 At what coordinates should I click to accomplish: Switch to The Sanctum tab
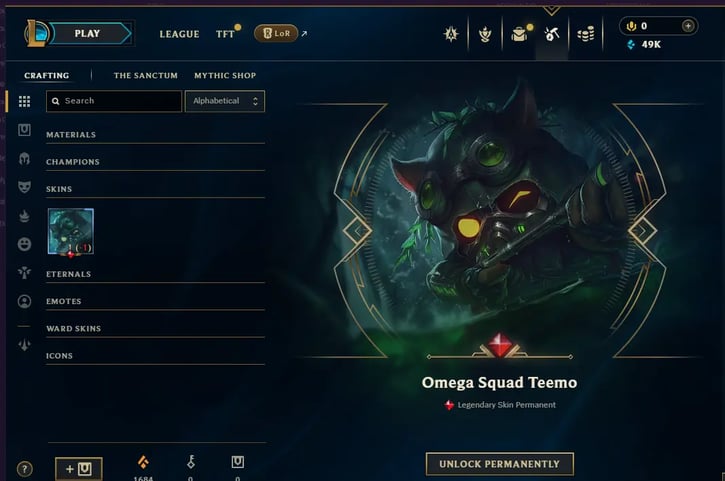coord(146,75)
